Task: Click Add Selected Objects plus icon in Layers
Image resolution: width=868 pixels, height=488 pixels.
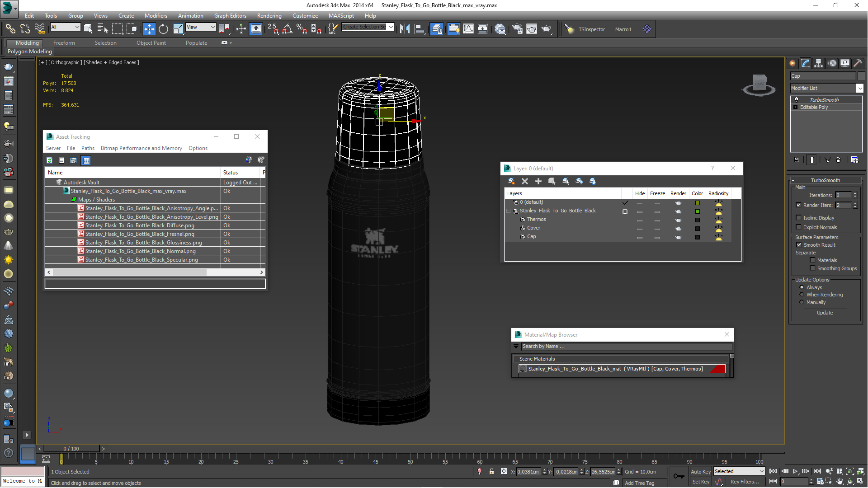Action: [538, 181]
